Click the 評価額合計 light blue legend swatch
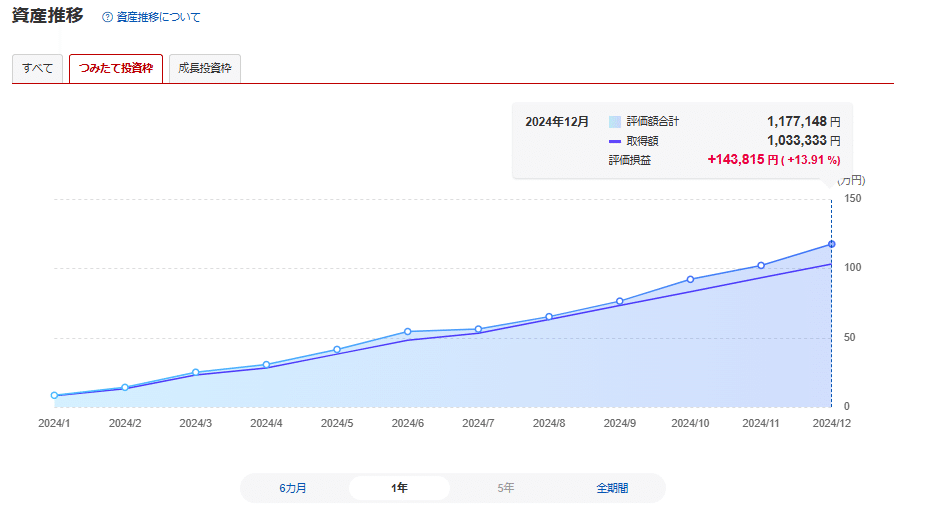The width and height of the screenshot is (926, 528). tap(615, 122)
